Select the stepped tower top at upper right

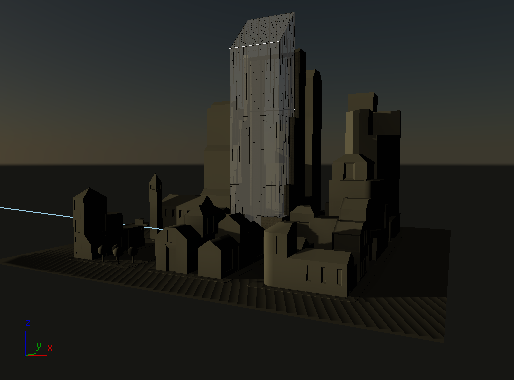click(x=363, y=101)
